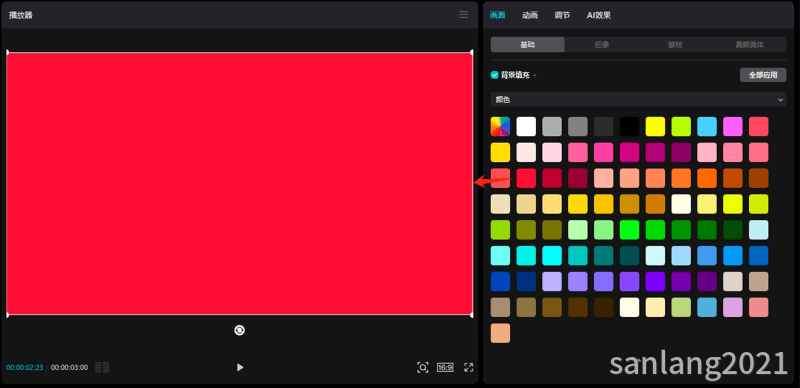Click the audio level meter icon
800x388 pixels.
(102, 367)
